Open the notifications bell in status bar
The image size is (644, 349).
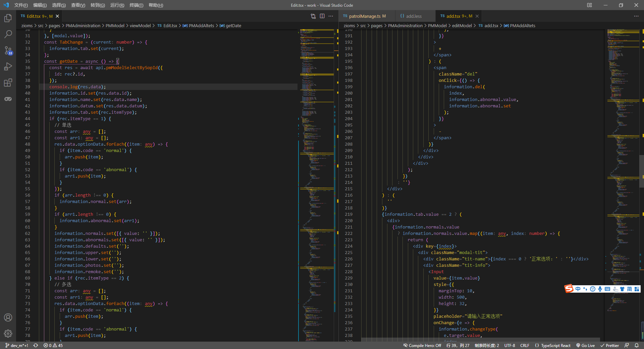point(637,345)
